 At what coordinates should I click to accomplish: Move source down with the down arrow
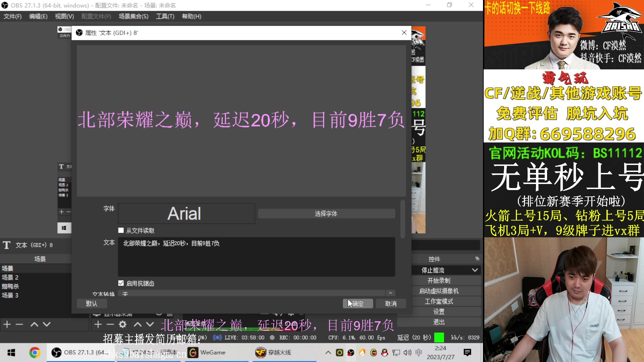coord(150,324)
